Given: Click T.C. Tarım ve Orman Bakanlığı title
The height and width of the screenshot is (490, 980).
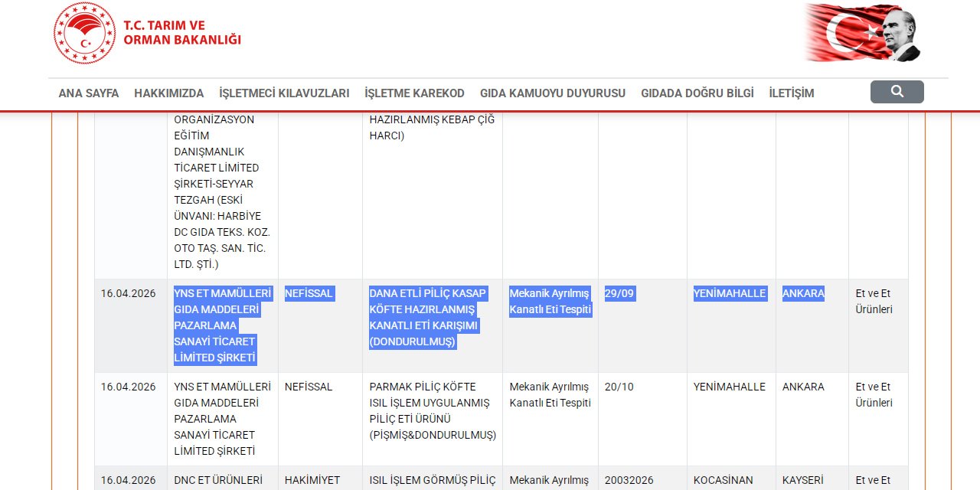Looking at the screenshot, I should [181, 32].
